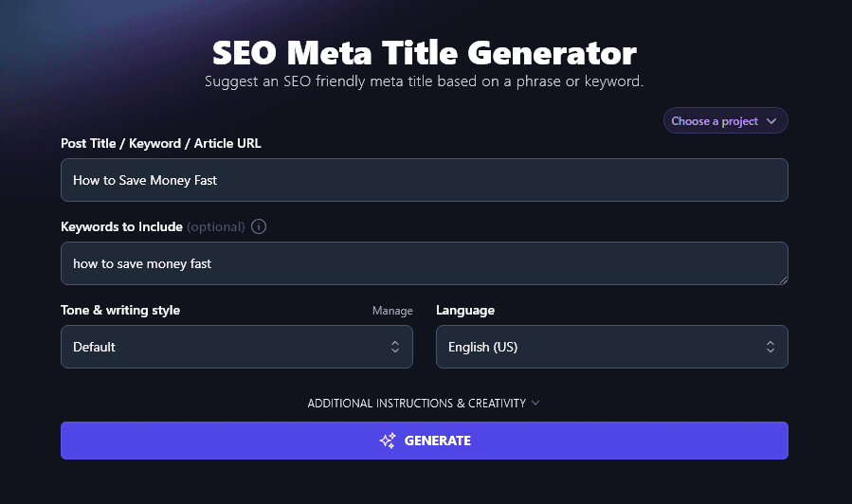Open the Default tone and writing style dropdown
Image resolution: width=852 pixels, height=504 pixels.
point(236,347)
